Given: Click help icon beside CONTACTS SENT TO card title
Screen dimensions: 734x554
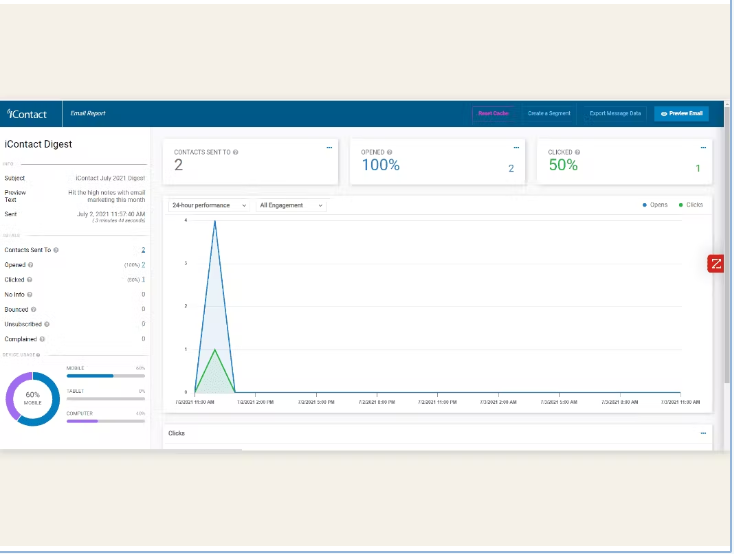Looking at the screenshot, I should tap(235, 152).
